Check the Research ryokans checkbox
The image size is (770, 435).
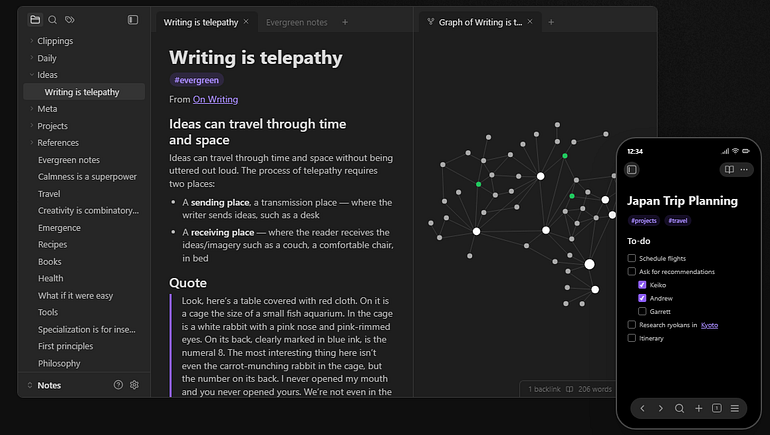pyautogui.click(x=632, y=324)
